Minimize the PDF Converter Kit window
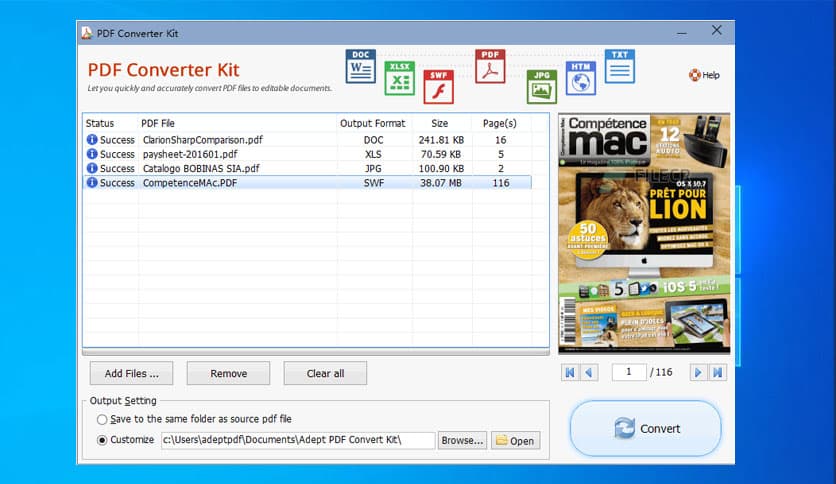The image size is (836, 484). (682, 33)
